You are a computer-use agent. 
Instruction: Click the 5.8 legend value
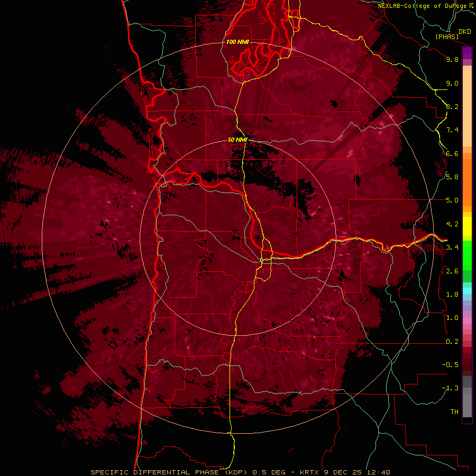coord(452,177)
